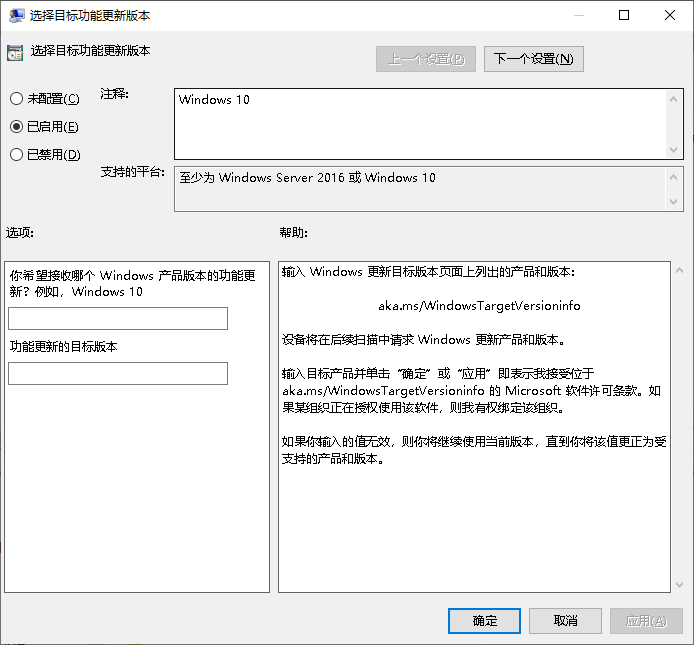Click the down arrow of the 注释 scrollbar
This screenshot has height=645, width=694.
[673, 150]
